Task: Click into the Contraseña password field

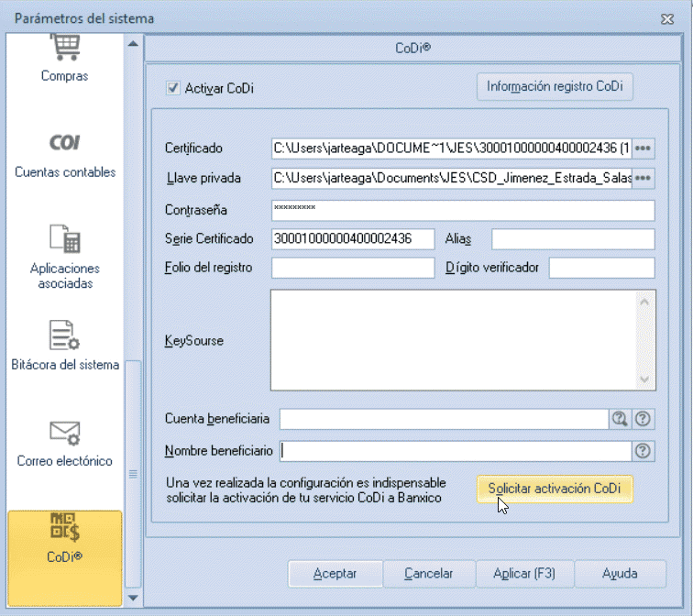Action: coord(463,210)
